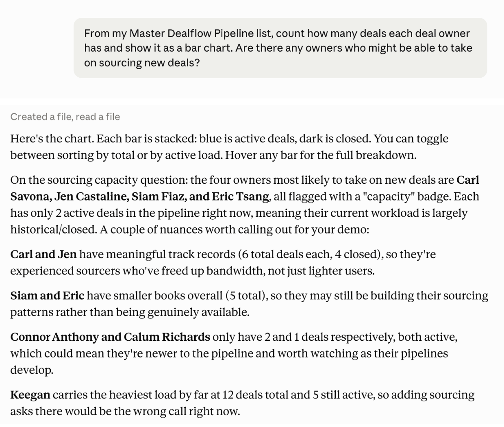Viewport: 504px width, 427px height.
Task: Expand the "Created a file, read a file" summary
Action: [x=65, y=117]
